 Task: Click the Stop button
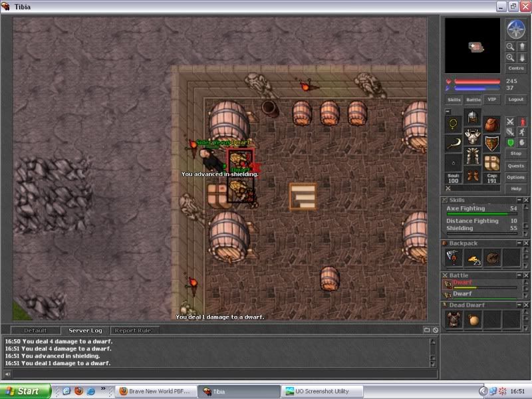click(516, 154)
